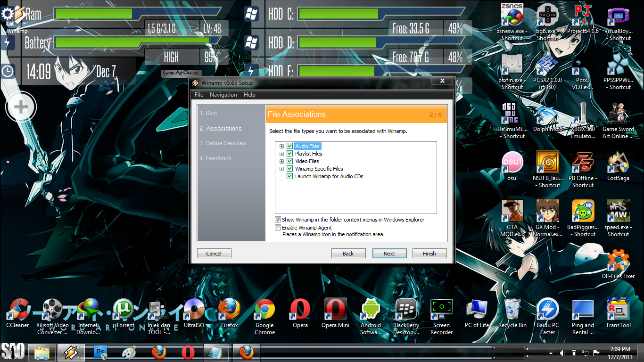Open the Navigation menu
The height and width of the screenshot is (362, 644).
(223, 94)
